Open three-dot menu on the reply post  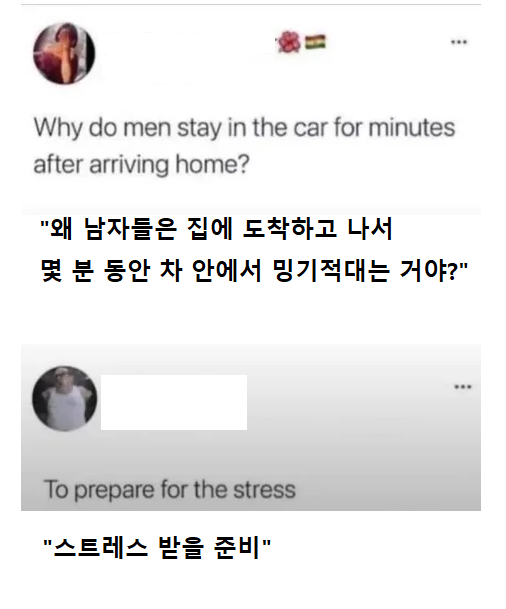pos(463,387)
